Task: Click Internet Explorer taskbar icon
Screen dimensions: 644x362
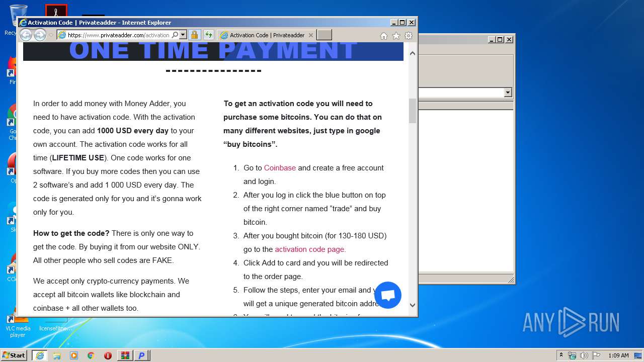Action: tap(40, 355)
